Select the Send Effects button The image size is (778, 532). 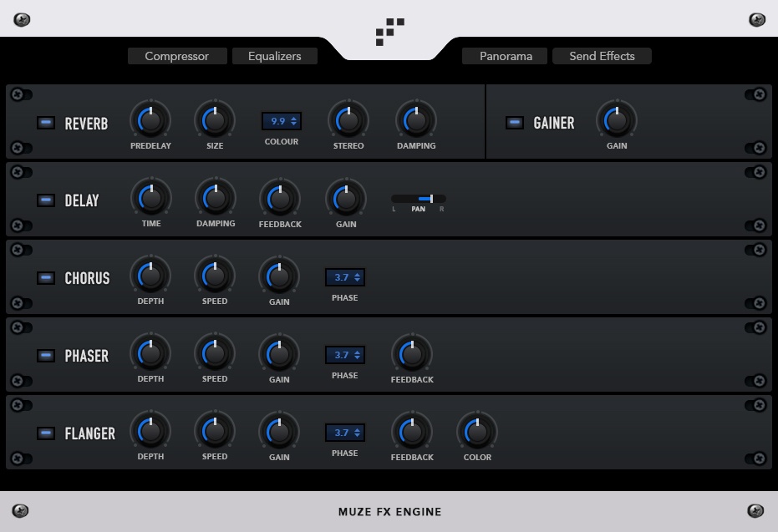click(x=602, y=56)
